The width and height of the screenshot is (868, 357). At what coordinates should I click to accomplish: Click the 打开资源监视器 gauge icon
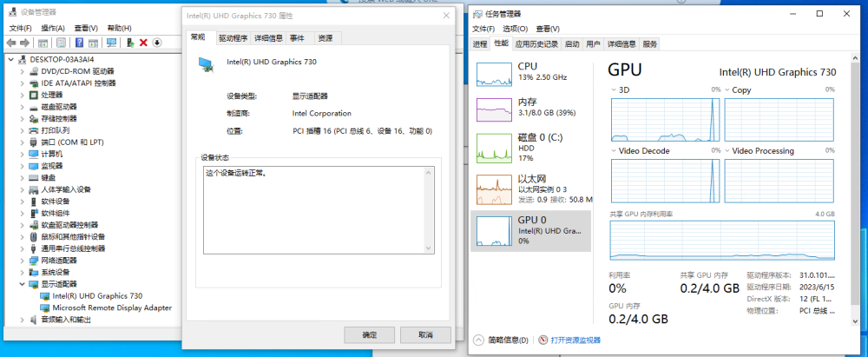[x=542, y=340]
